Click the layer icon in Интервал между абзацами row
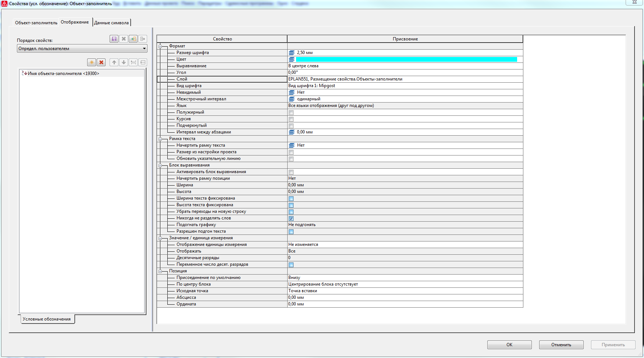This screenshot has width=644, height=358. pos(292,132)
